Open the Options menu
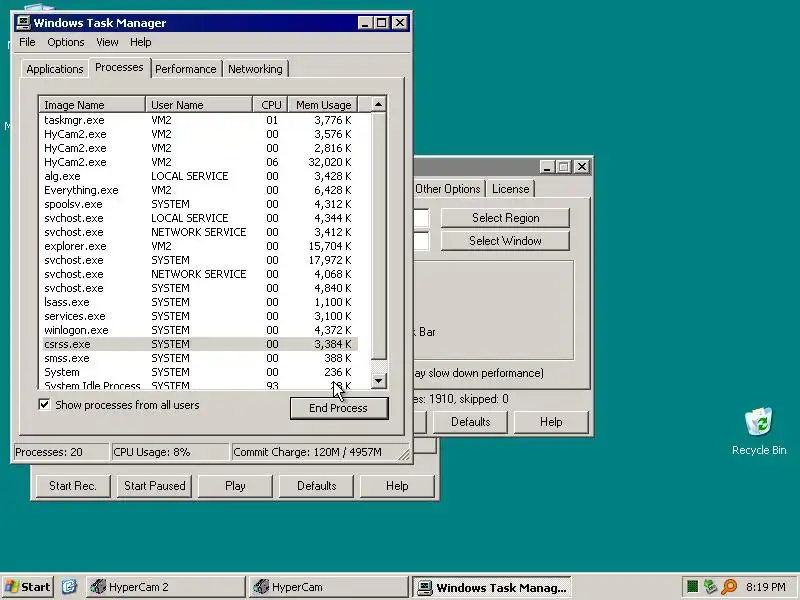Viewport: 800px width, 600px height. pos(66,42)
